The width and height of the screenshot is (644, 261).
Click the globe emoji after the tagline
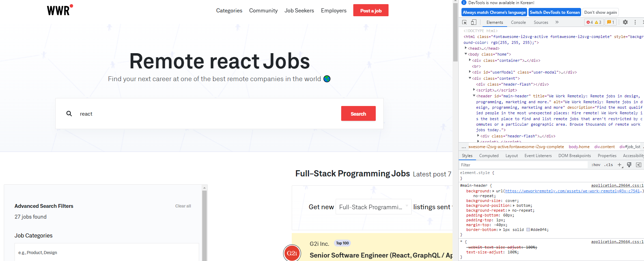[x=327, y=79]
